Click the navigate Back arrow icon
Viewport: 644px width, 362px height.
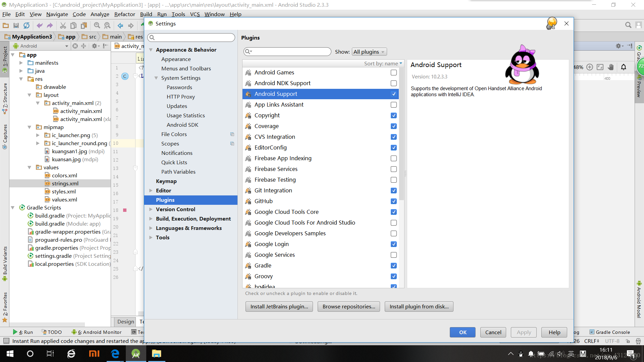click(x=120, y=25)
